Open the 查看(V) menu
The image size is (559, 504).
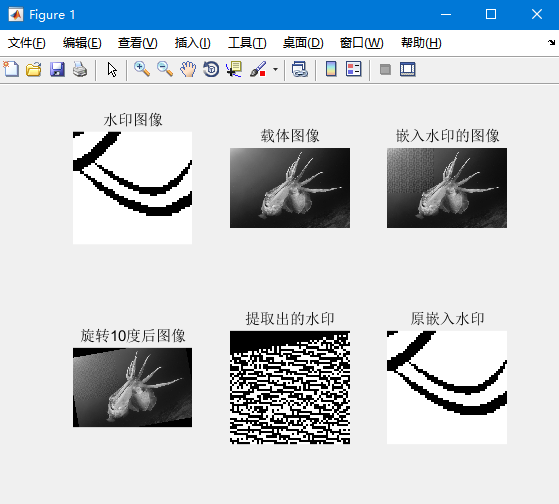pos(138,43)
